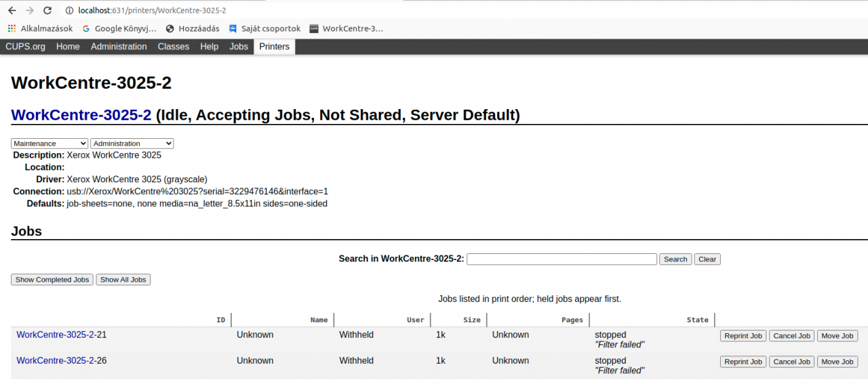
Task: Click the Search in WorkCentre-3025-2 text field
Action: click(562, 259)
